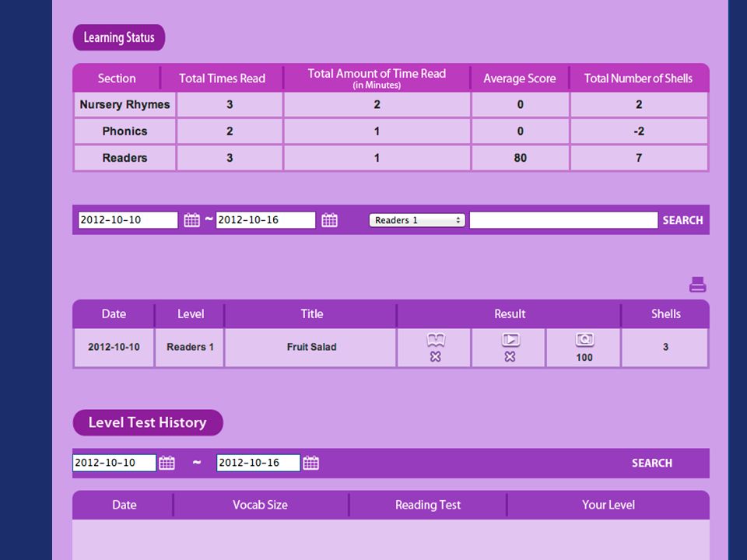Screen dimensions: 747x560
Task: Open the Readers 1 level dropdown
Action: pyautogui.click(x=417, y=220)
